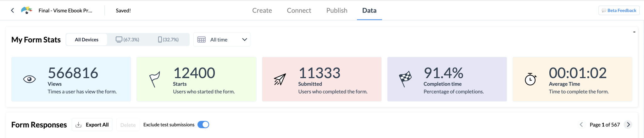
Task: Click the eye icon in Views card
Action: coord(30,79)
